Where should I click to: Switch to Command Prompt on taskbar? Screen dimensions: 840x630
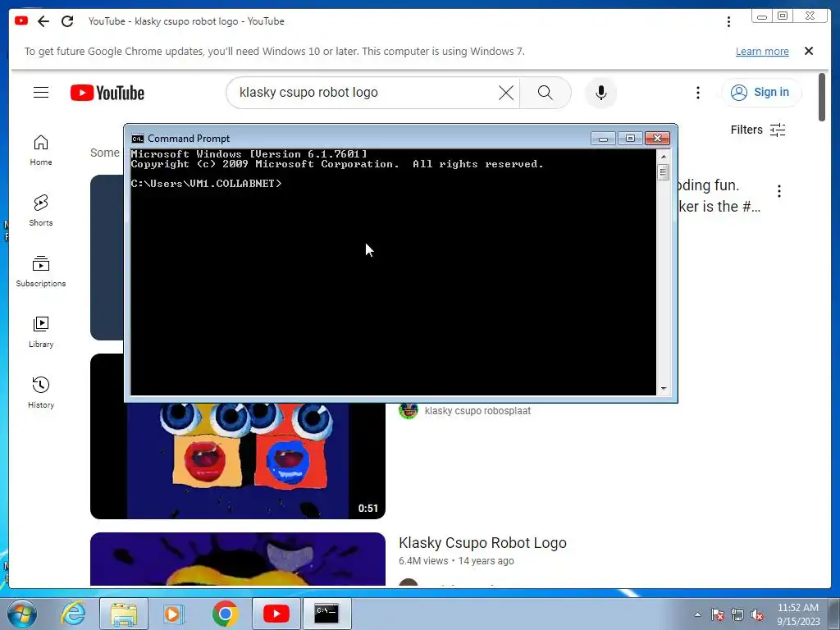326,614
